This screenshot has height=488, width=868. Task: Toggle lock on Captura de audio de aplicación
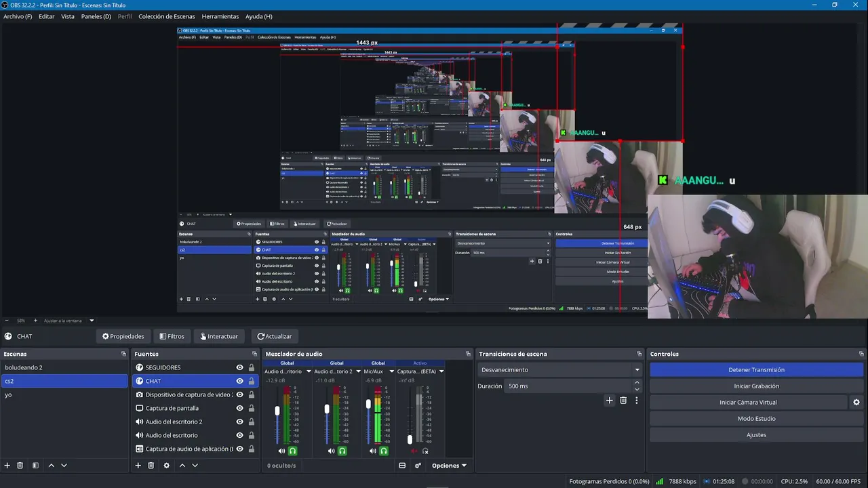coord(252,449)
